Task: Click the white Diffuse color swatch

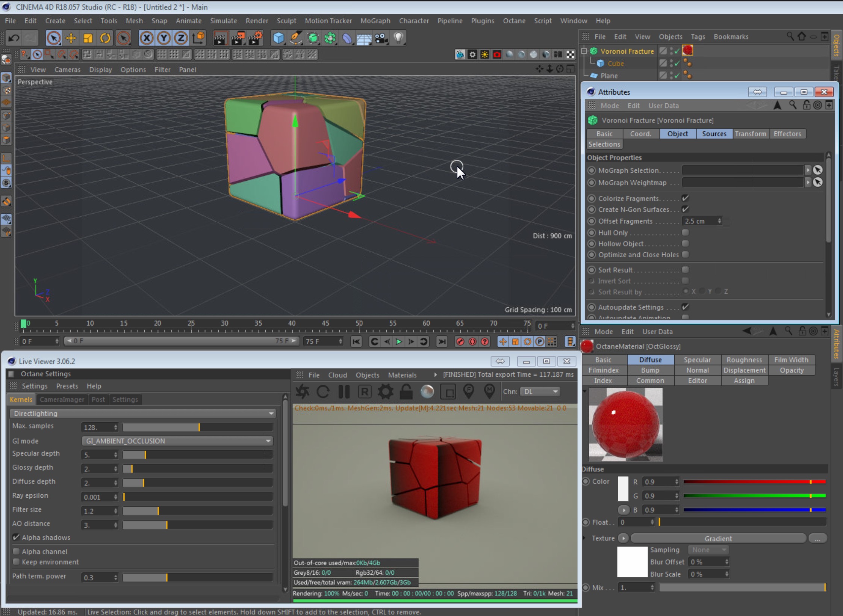Action: pos(623,489)
